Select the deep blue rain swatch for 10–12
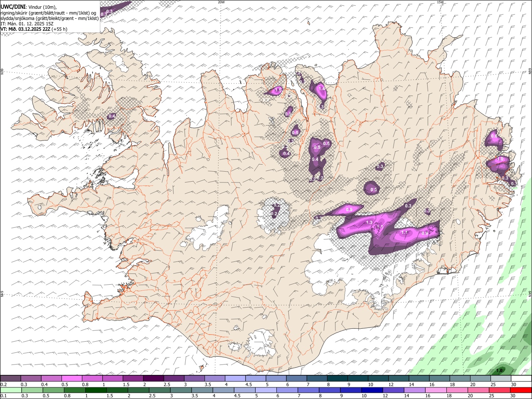Viewport: 532px width, 399px height. pyautogui.click(x=372, y=390)
